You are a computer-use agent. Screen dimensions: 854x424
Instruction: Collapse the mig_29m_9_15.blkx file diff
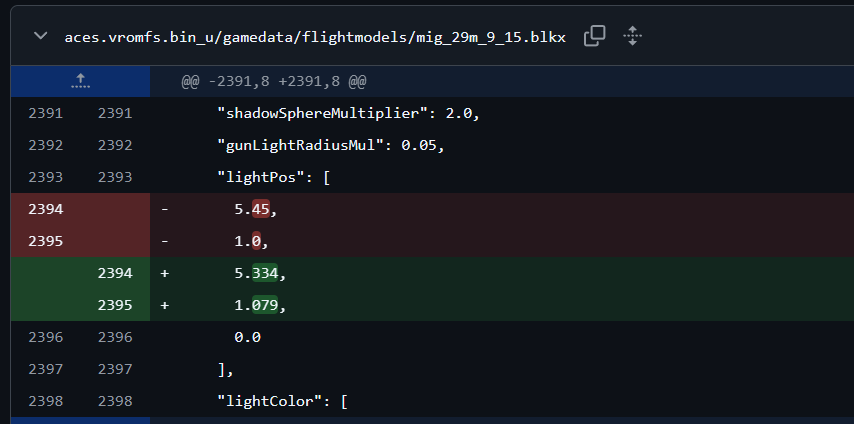(40, 36)
